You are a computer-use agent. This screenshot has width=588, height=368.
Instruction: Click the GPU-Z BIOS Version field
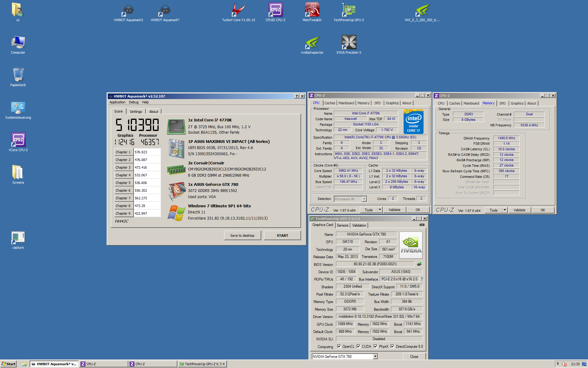coord(375,264)
